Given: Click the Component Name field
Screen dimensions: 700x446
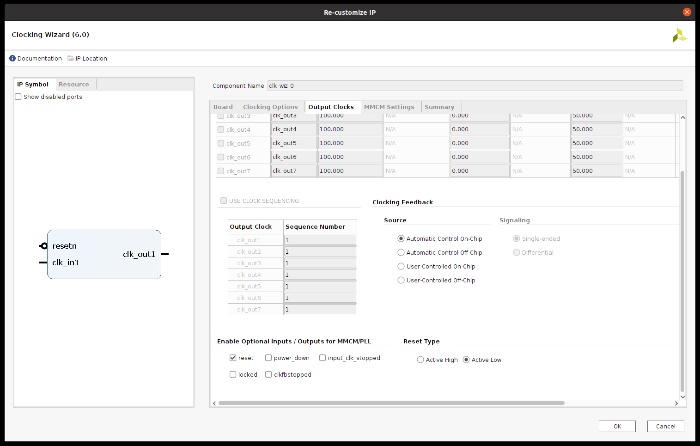Looking at the screenshot, I should click(x=475, y=86).
